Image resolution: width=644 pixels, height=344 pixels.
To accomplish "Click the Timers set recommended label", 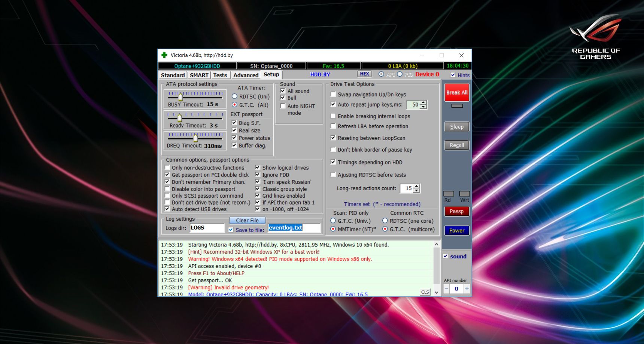I will click(382, 204).
